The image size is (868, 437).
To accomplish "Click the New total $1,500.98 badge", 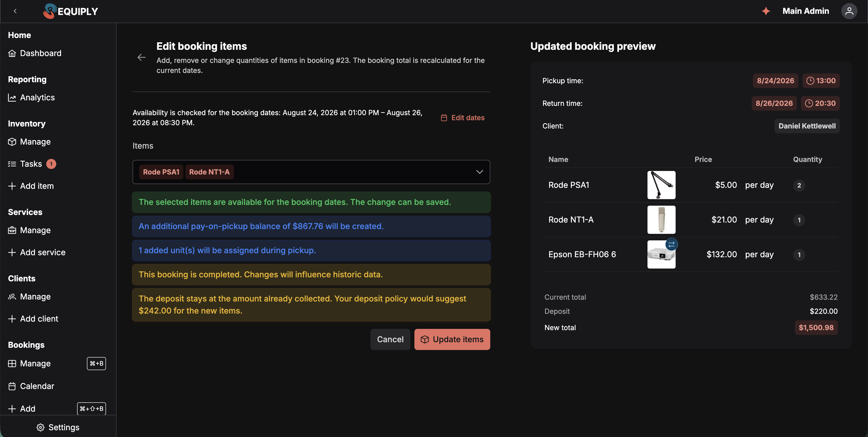I will [816, 328].
